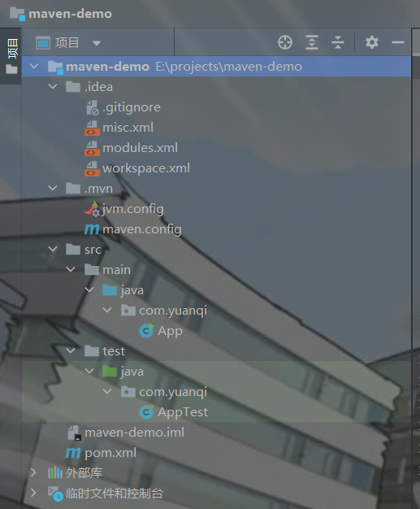The width and height of the screenshot is (420, 509).
Task: Select the workspace.xml file icon
Action: click(x=92, y=169)
